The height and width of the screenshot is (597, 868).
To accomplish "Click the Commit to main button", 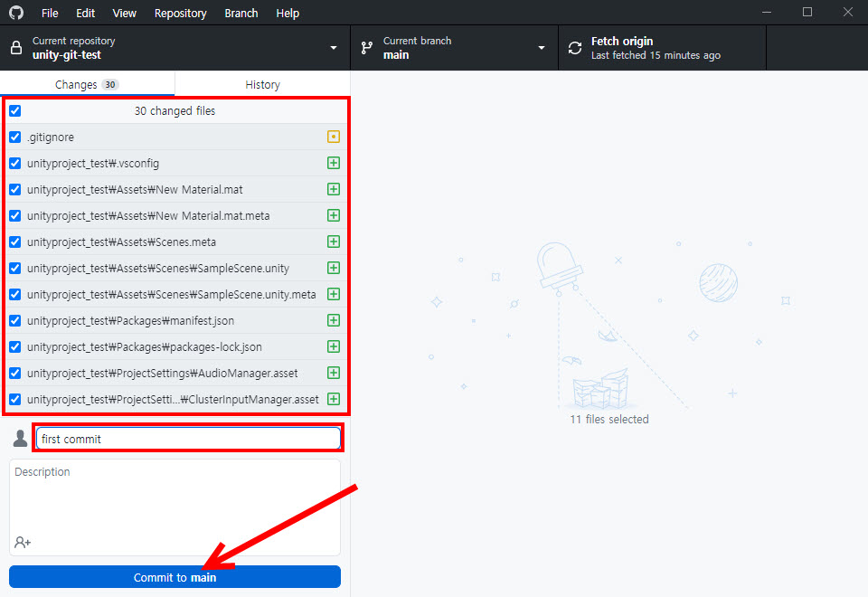I will tap(175, 577).
